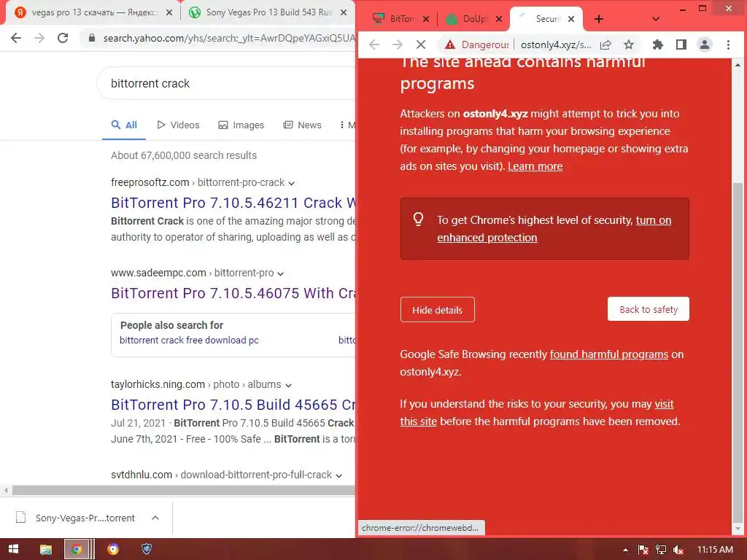Click the 'Back to safety' button
The image size is (747, 560).
(649, 309)
